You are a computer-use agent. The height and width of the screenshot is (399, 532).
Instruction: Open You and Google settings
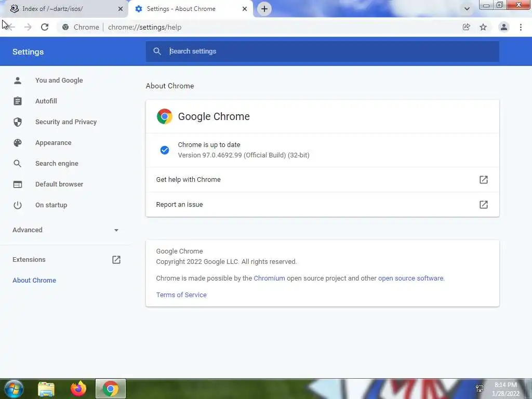59,81
